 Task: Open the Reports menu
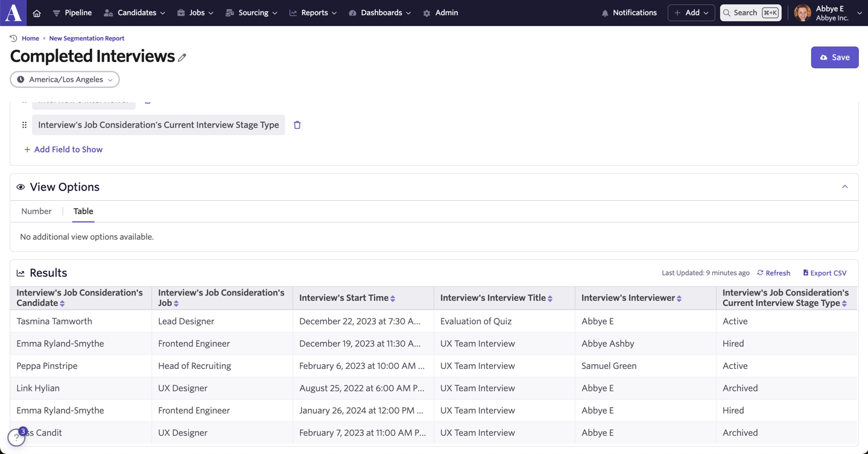(x=313, y=13)
